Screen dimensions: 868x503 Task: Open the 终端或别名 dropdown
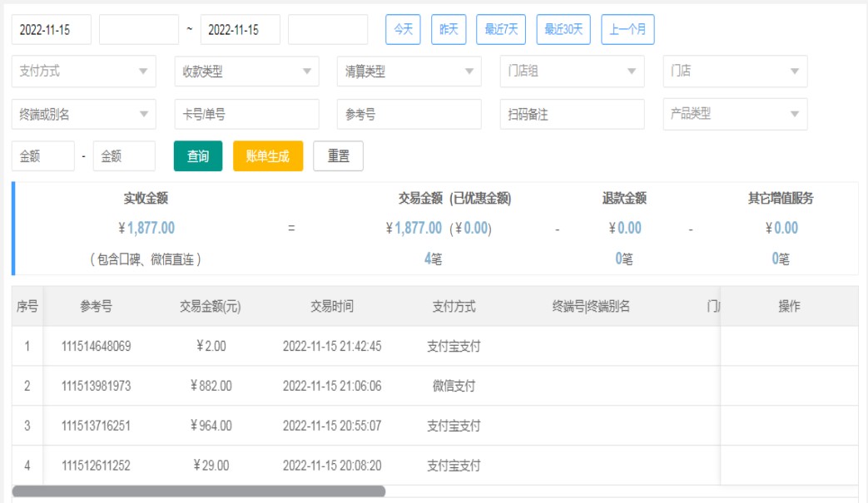click(x=83, y=114)
